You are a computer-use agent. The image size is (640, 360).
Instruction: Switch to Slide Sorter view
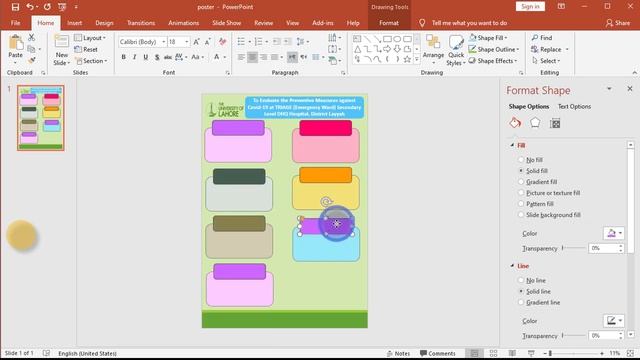(493, 353)
